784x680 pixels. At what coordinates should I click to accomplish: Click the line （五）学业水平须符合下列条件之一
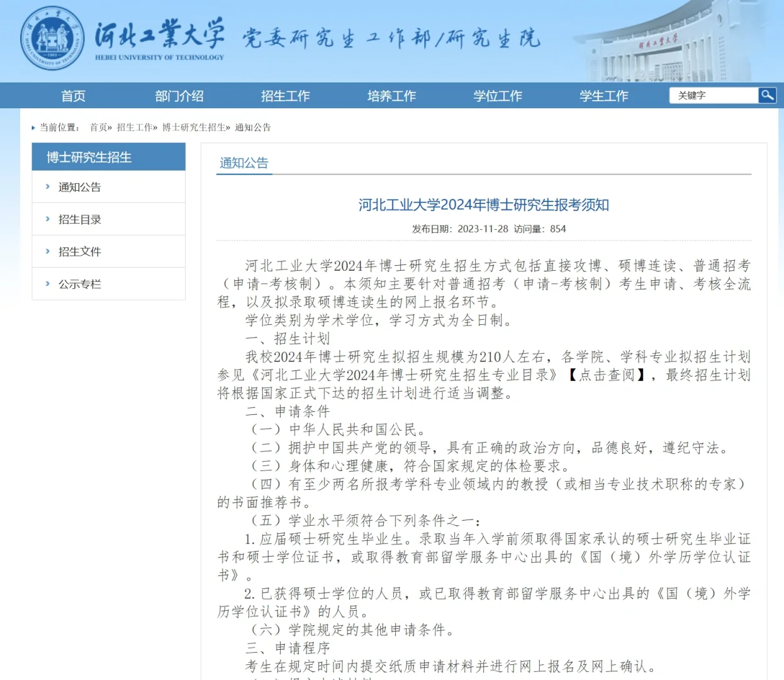pyautogui.click(x=365, y=521)
